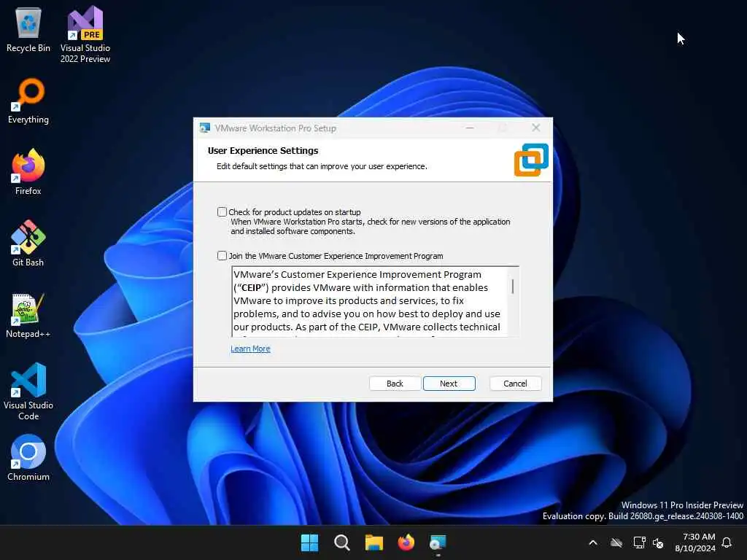
Task: Open File Explorer from the taskbar
Action: pyautogui.click(x=374, y=542)
